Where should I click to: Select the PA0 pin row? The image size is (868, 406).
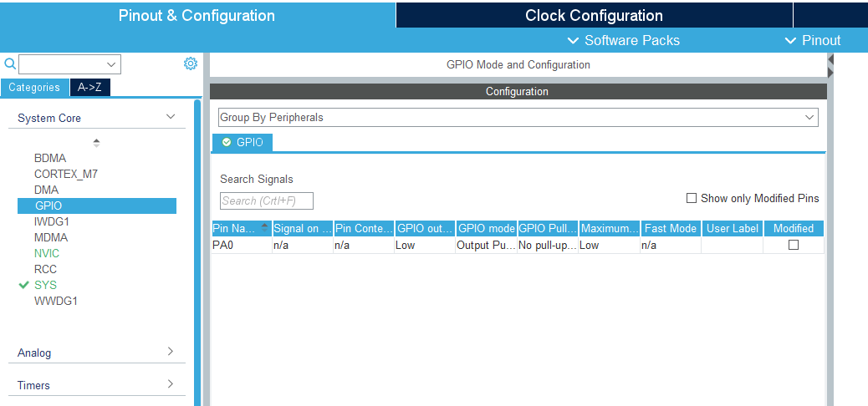pyautogui.click(x=242, y=246)
